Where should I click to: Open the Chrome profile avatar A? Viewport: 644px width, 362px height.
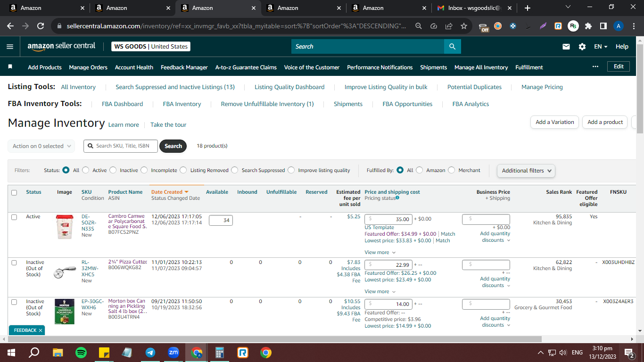tap(619, 26)
